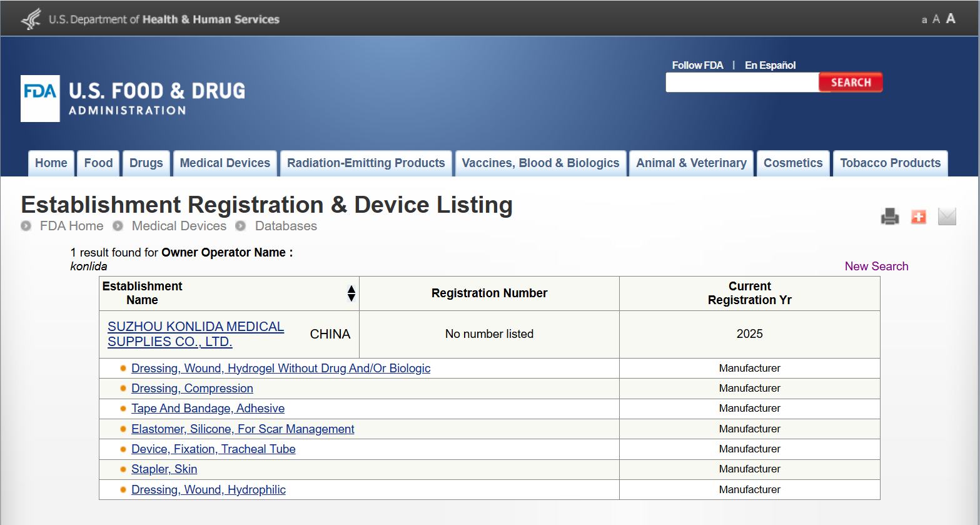Select the largest text size A

pyautogui.click(x=951, y=19)
